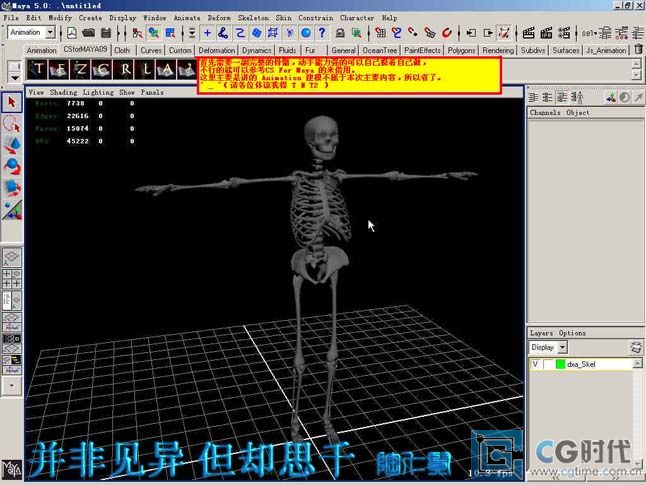646x485 pixels.
Task: Open viewport Shading menu
Action: 63,92
